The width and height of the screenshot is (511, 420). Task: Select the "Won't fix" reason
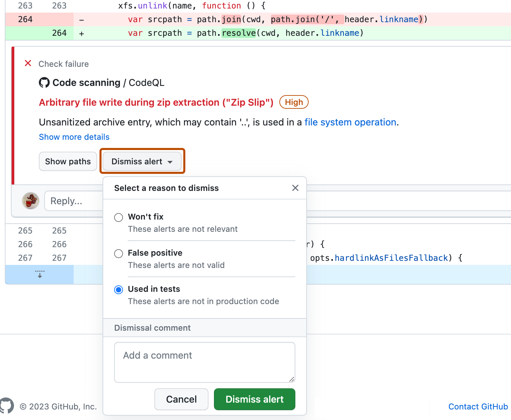coord(118,217)
